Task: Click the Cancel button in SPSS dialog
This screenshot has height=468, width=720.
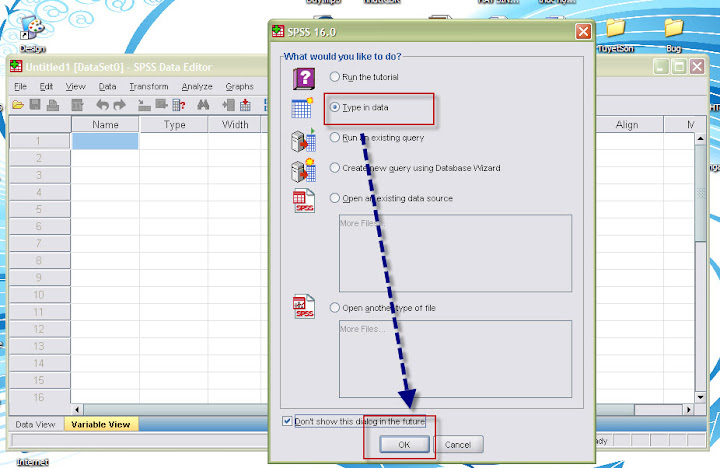Action: tap(458, 445)
